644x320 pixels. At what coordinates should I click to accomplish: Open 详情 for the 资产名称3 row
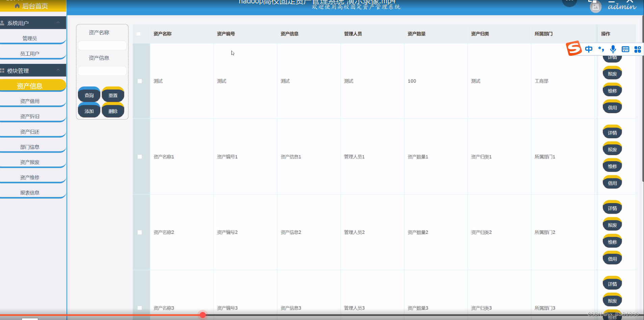(x=612, y=284)
